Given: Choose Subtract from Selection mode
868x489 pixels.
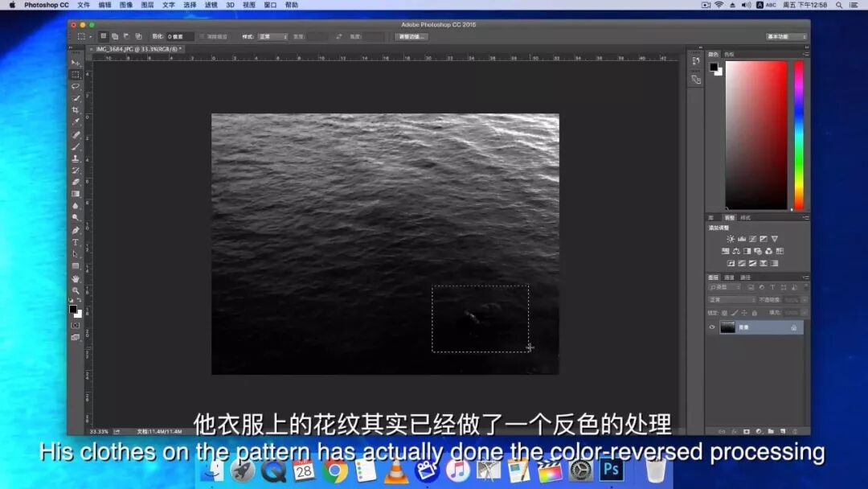Looking at the screenshot, I should tap(126, 36).
